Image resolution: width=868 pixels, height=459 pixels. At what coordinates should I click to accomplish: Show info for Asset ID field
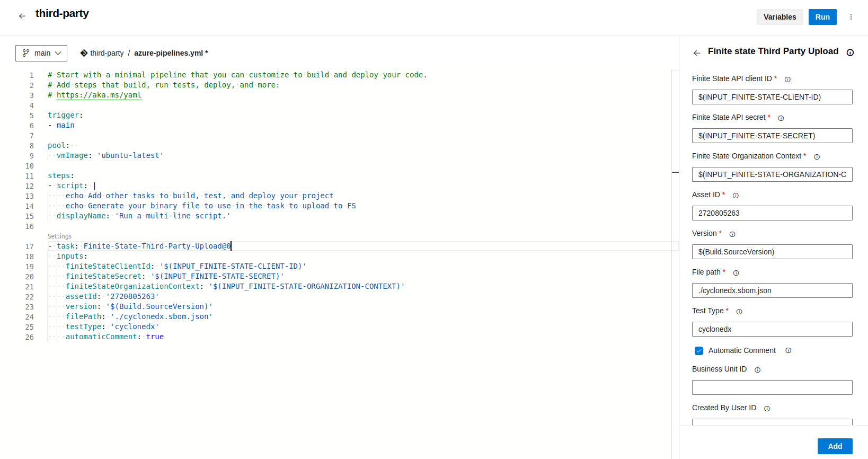click(736, 196)
